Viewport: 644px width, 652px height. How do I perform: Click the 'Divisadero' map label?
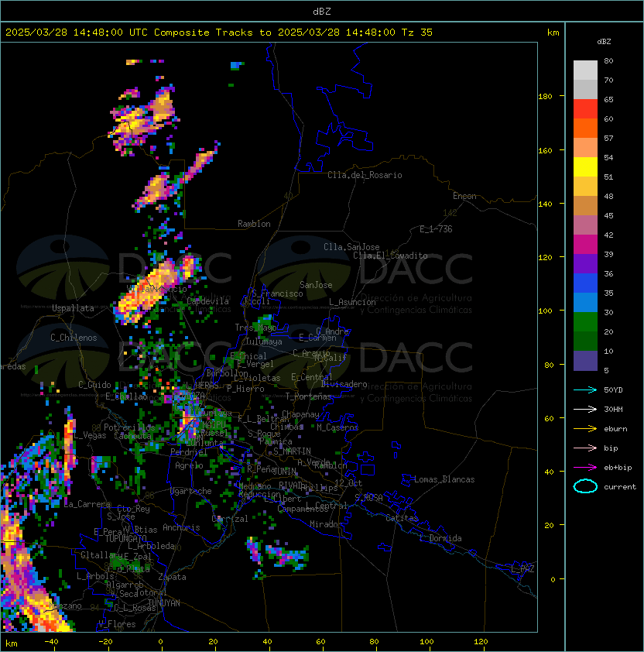click(344, 384)
